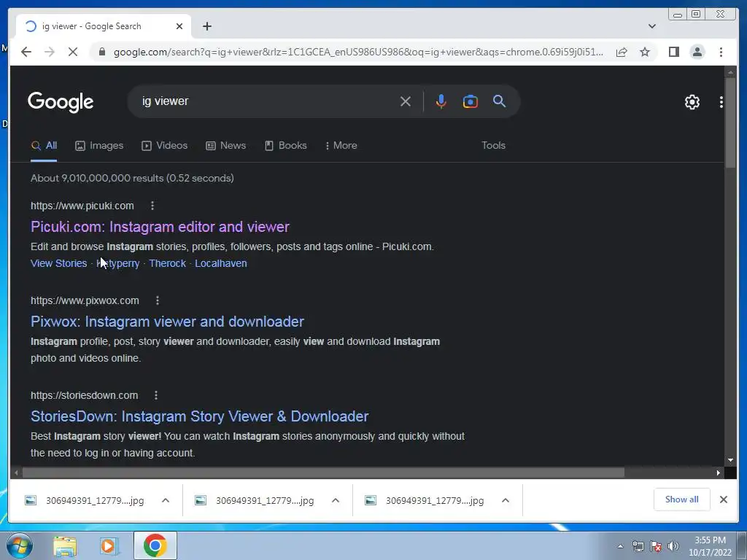This screenshot has width=747, height=560.
Task: Open the Chrome side panel
Action: 673,52
